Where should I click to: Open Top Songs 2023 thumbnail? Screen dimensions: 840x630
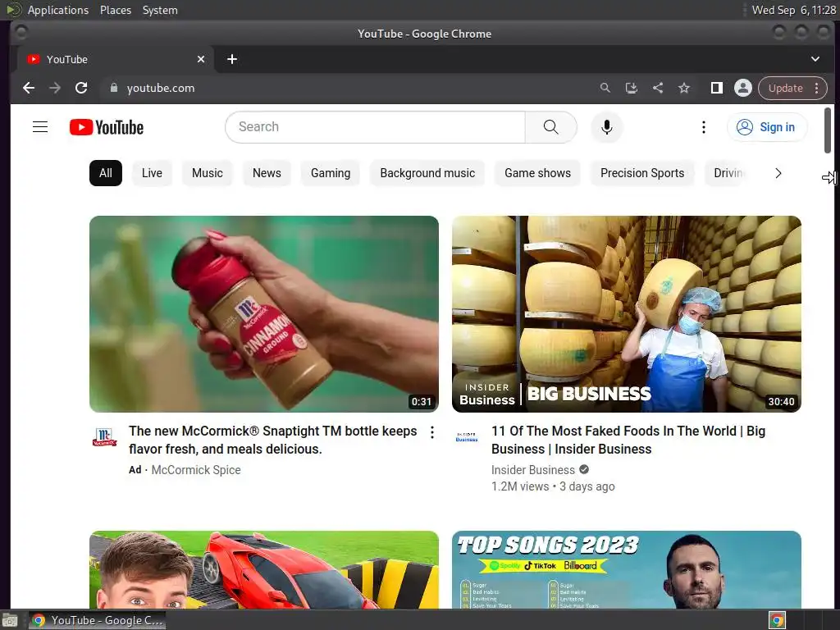(627, 569)
